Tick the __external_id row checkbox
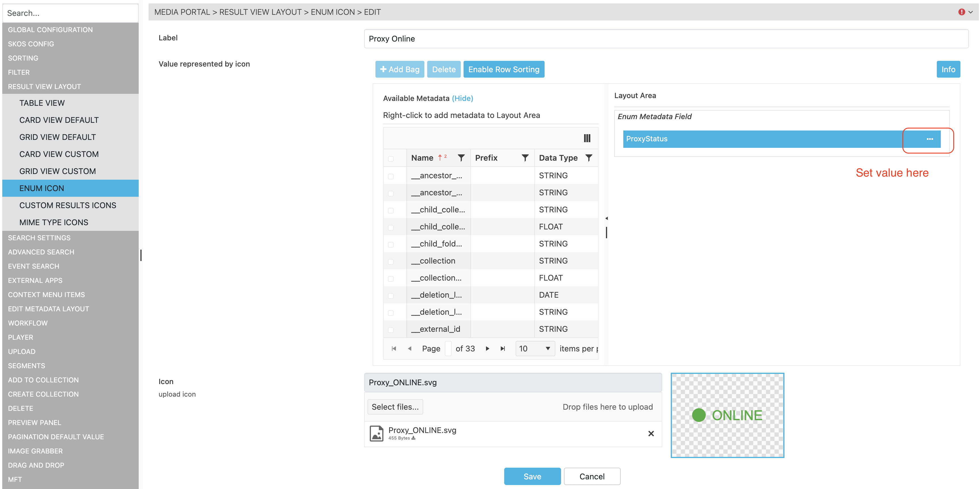Viewport: 980px width, 489px height. [391, 330]
